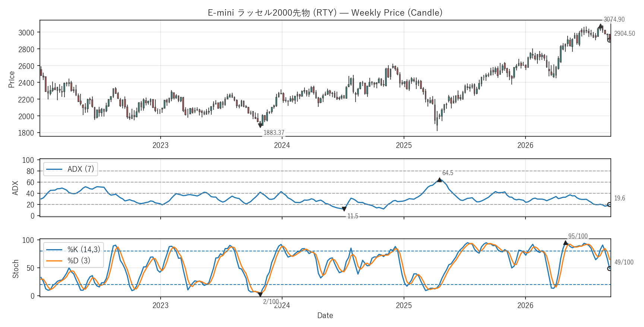Click the 2904.50 last price annotation
The width and height of the screenshot is (644, 327).
tap(625, 34)
